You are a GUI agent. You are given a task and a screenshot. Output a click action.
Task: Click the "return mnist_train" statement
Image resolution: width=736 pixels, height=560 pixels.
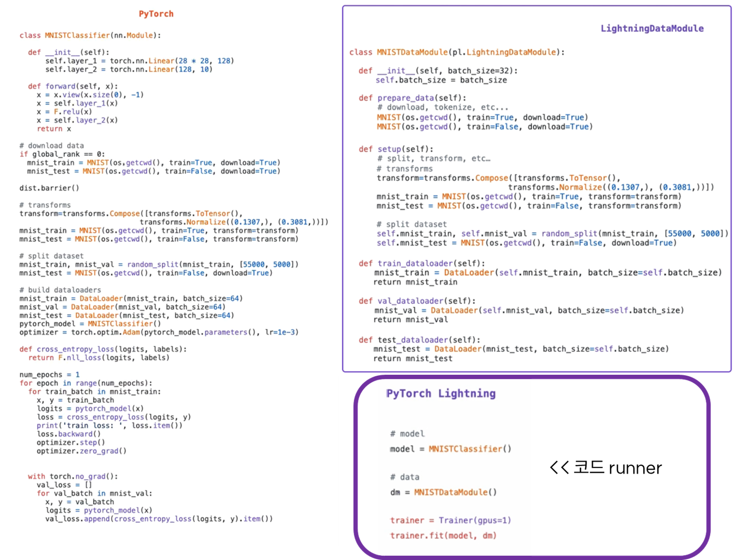[415, 282]
